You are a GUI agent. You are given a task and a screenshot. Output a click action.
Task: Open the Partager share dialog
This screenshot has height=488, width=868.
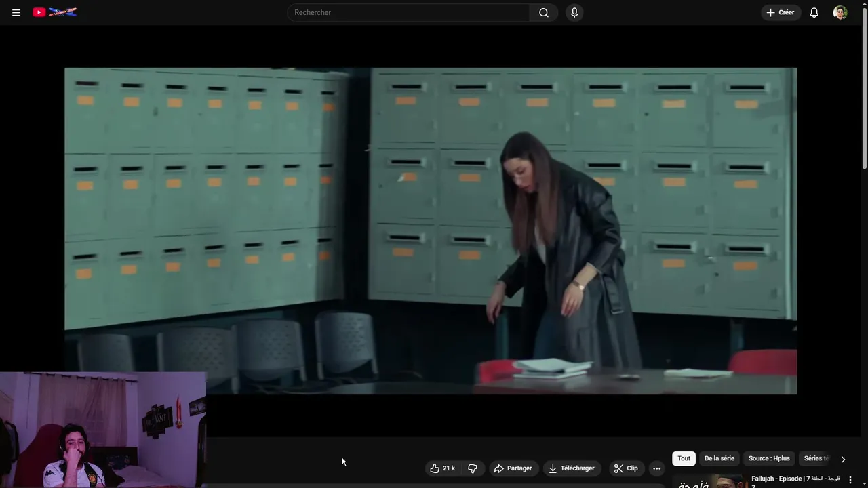click(x=513, y=468)
